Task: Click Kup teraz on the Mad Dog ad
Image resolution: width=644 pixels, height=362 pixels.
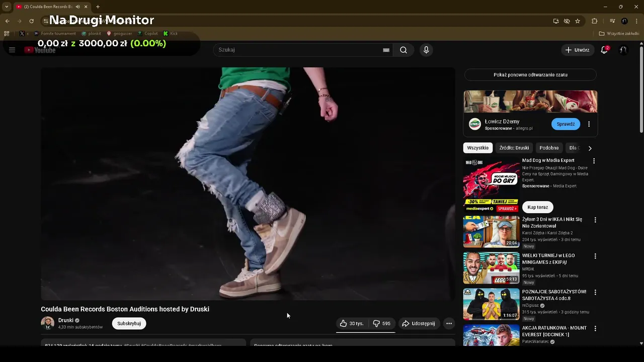Action: pyautogui.click(x=537, y=207)
